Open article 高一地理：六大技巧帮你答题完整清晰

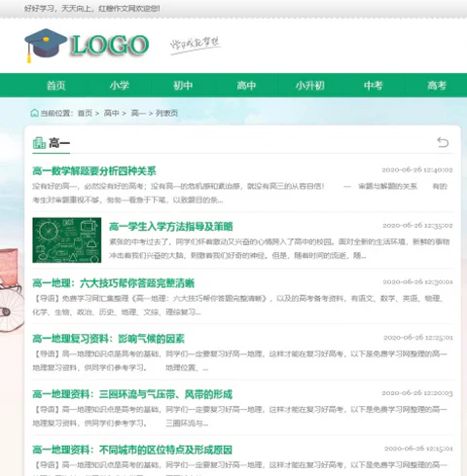[113, 283]
